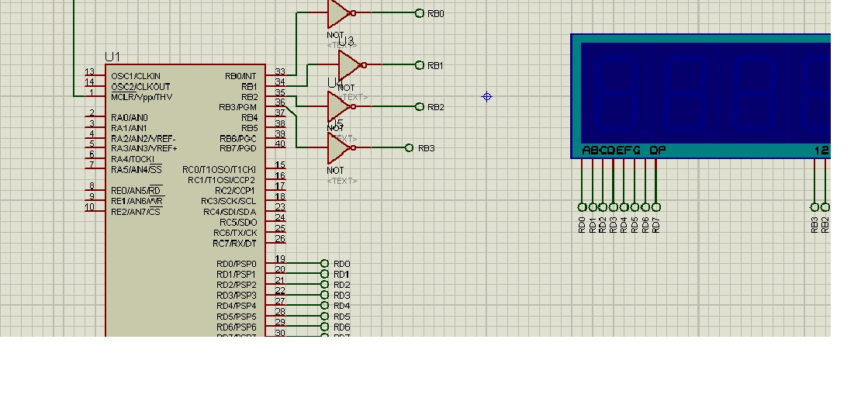This screenshot has width=868, height=419.
Task: Click the RC3/SCK/SCL pin label
Action: 229,201
